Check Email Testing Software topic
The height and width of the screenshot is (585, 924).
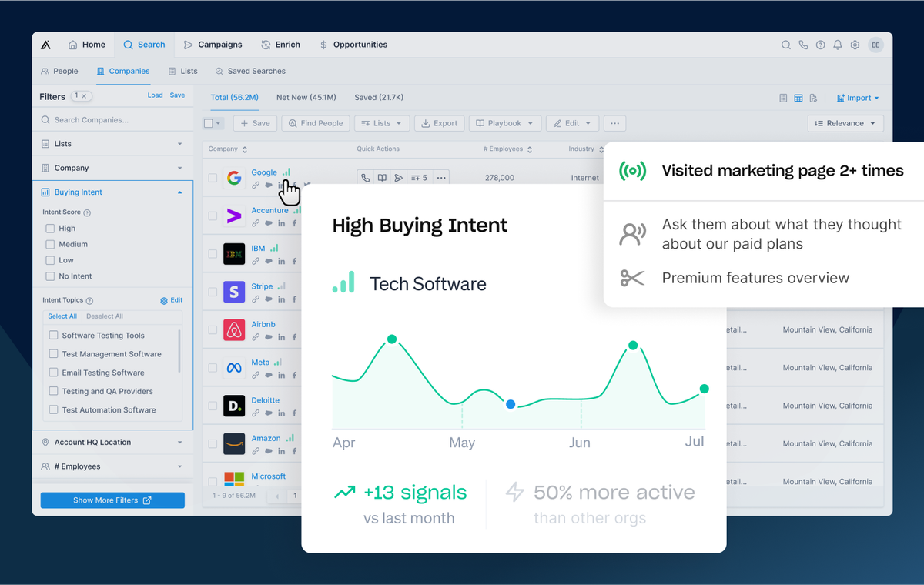click(x=54, y=373)
